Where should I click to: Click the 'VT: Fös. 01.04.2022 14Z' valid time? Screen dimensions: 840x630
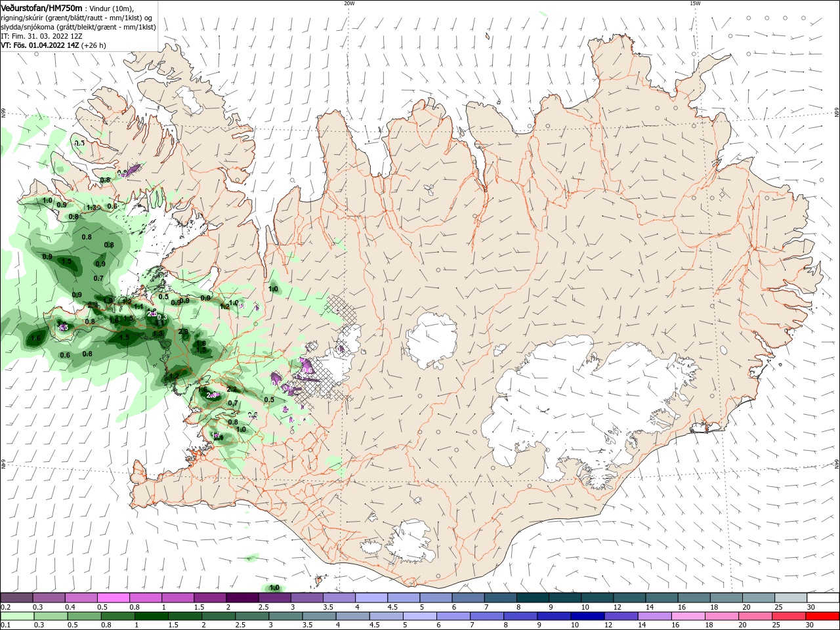coord(40,45)
